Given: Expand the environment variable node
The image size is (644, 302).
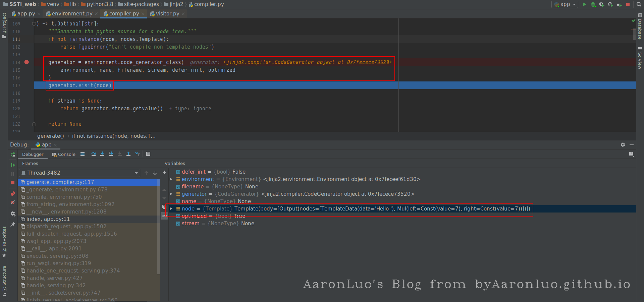Looking at the screenshot, I should [171, 179].
